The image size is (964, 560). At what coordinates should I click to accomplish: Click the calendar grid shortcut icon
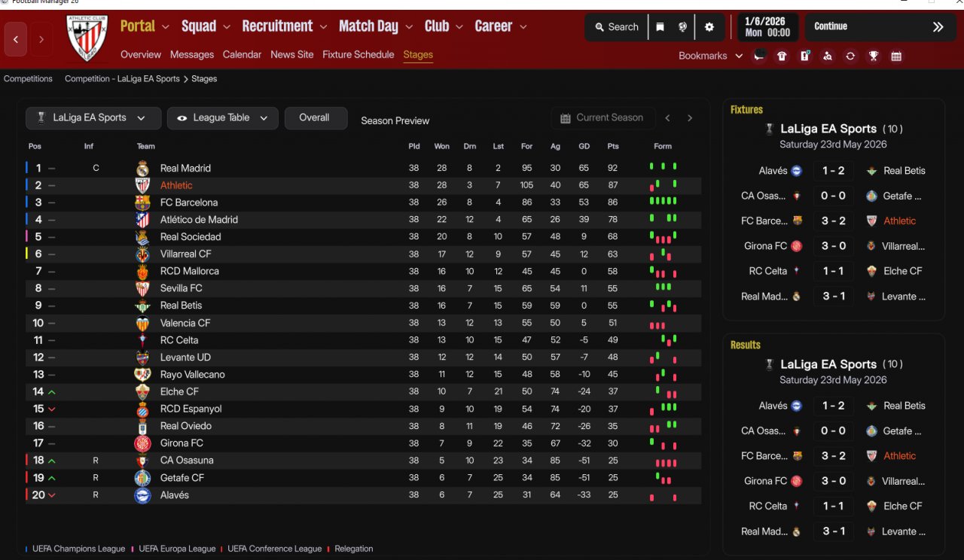pos(896,56)
